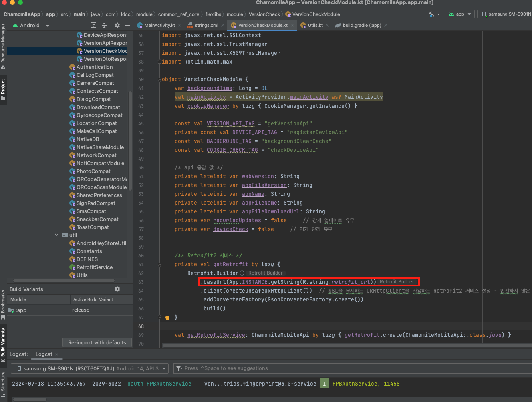Open Build Variants settings gear

(x=117, y=289)
